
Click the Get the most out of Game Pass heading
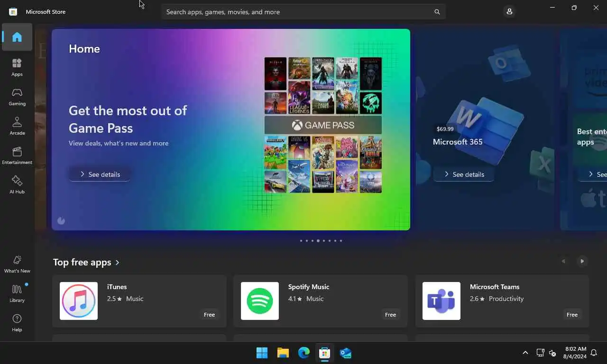tap(128, 119)
